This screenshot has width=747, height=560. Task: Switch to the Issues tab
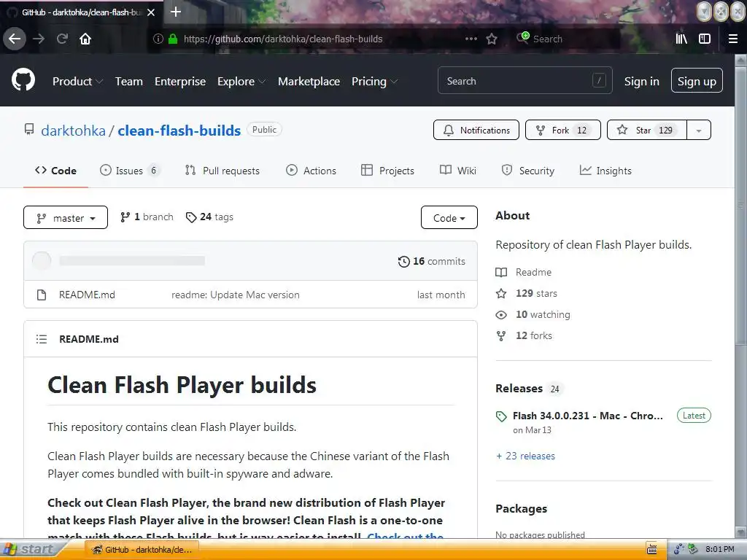click(x=130, y=171)
